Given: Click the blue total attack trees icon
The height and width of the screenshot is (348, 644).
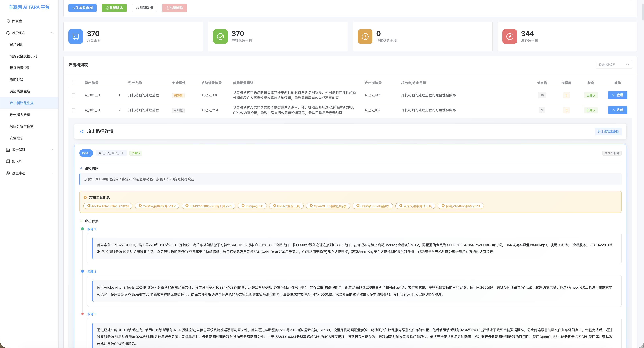Looking at the screenshot, I should pyautogui.click(x=76, y=37).
